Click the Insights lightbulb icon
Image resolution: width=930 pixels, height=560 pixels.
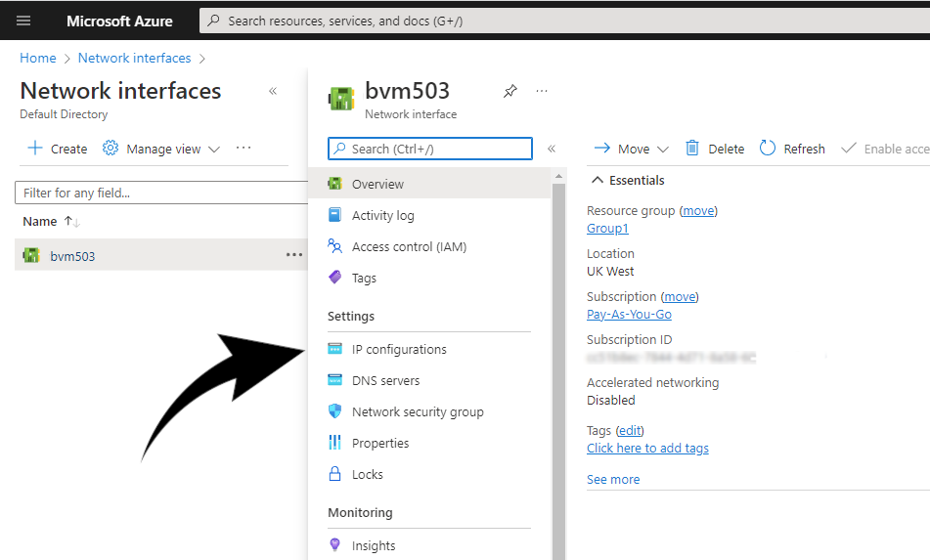pos(335,544)
